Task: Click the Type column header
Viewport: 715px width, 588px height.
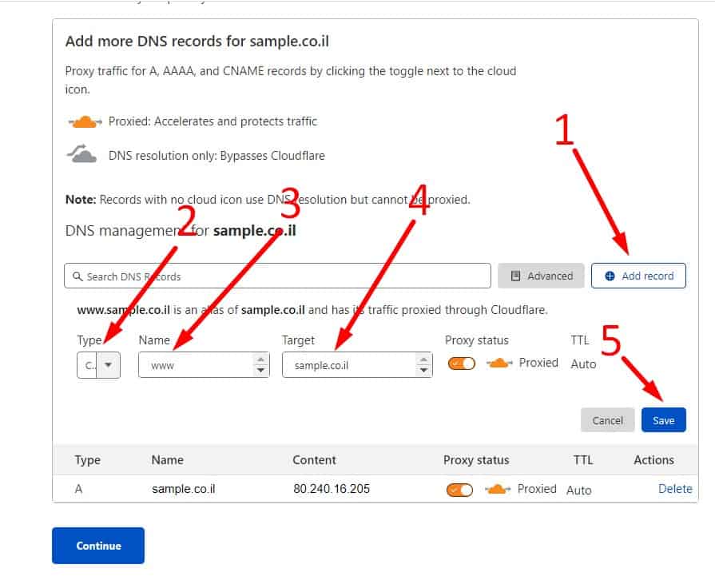Action: coord(88,460)
